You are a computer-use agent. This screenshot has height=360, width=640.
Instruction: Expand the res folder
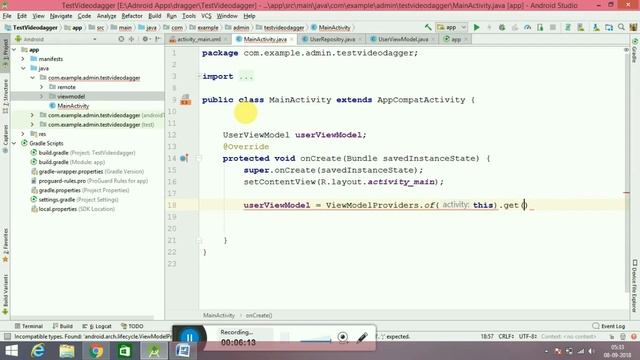click(x=23, y=134)
